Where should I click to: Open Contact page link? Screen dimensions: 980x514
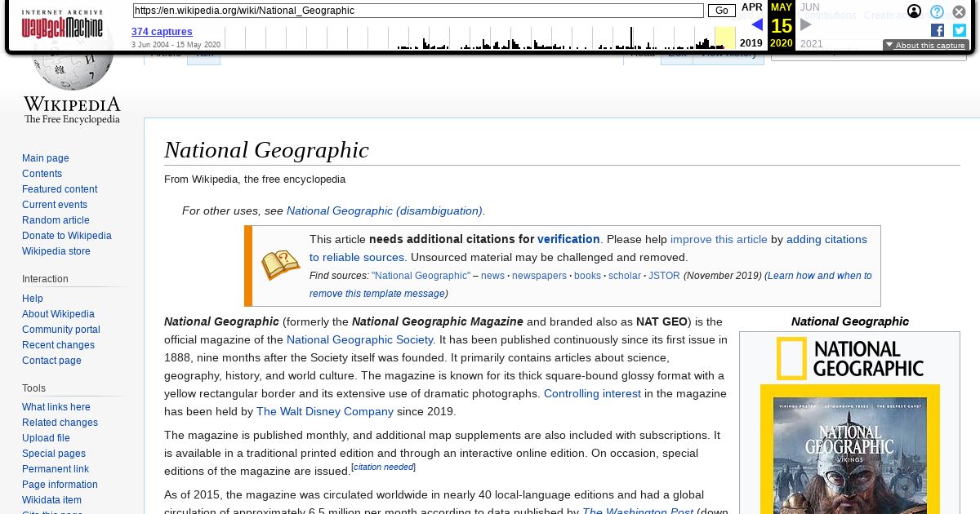coord(51,361)
